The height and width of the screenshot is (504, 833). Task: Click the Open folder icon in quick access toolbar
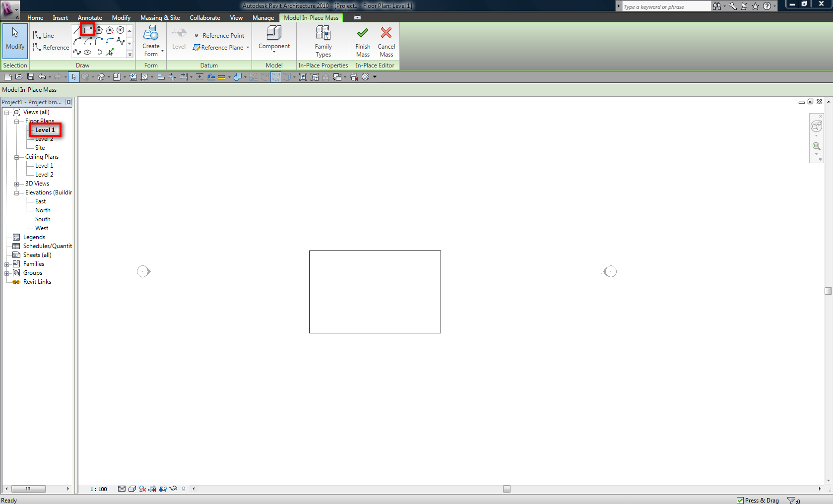click(x=19, y=77)
